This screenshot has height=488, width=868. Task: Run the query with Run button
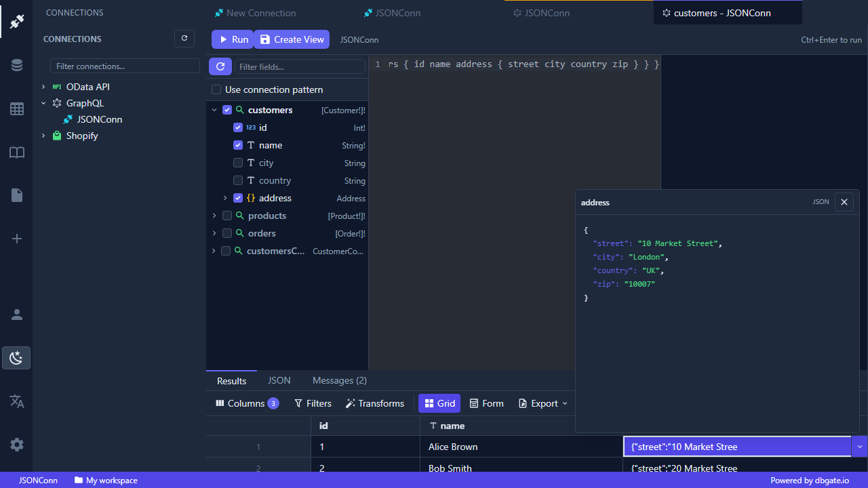pos(233,39)
